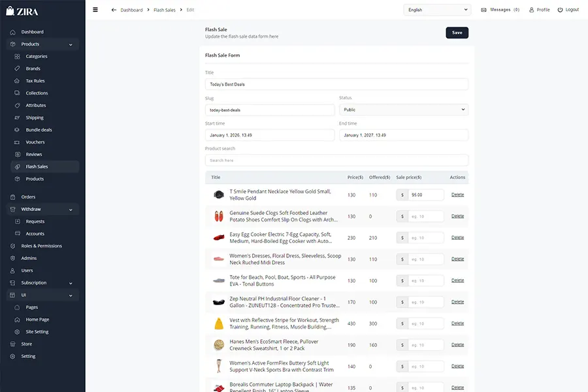The image size is (588, 392).
Task: Click the Users person icon
Action: pyautogui.click(x=13, y=270)
